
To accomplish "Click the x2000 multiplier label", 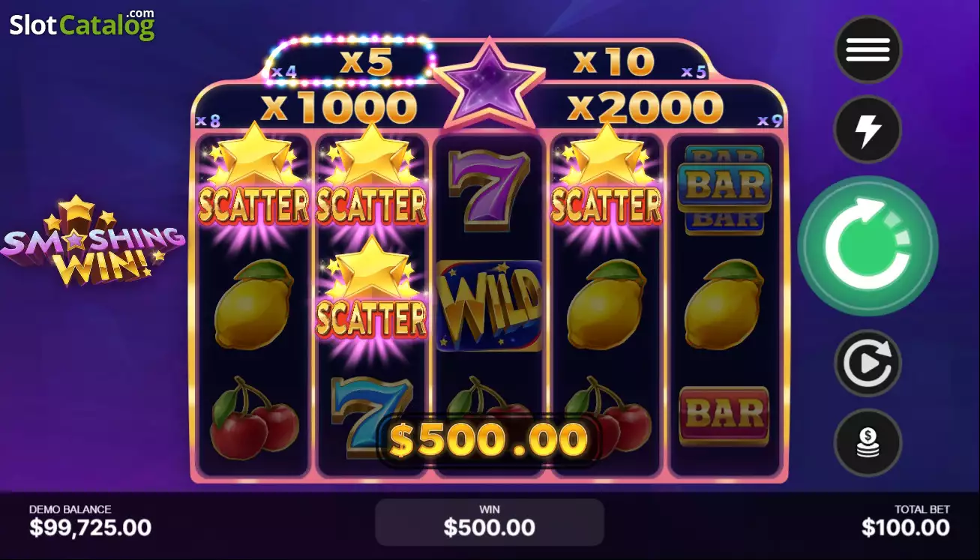I will [x=645, y=108].
